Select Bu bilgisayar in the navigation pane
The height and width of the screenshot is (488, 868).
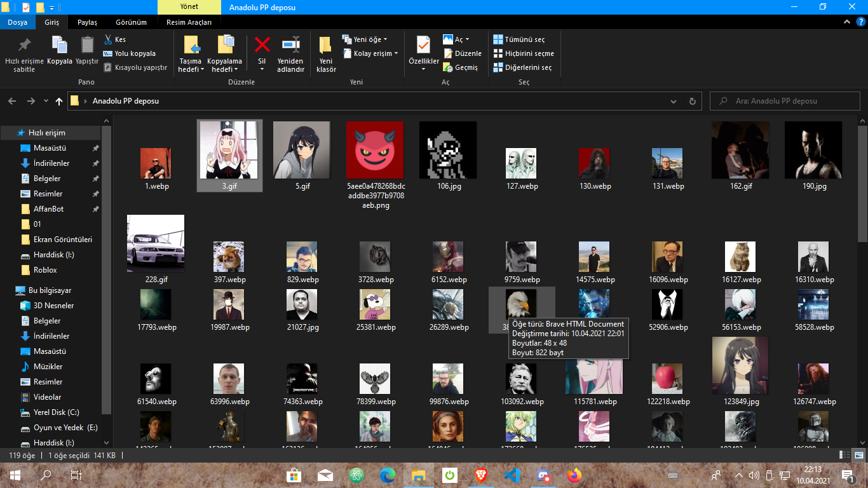point(50,290)
